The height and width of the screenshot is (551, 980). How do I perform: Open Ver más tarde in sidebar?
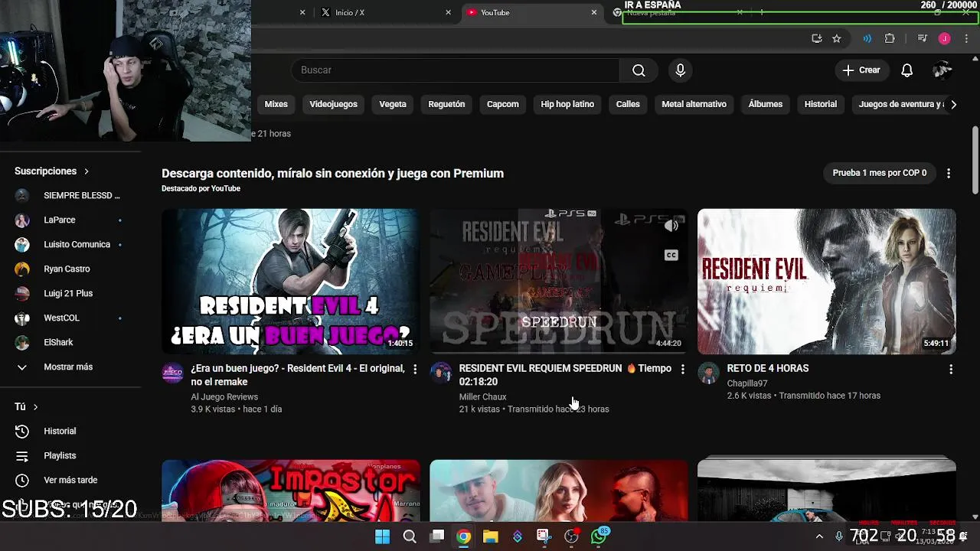tap(70, 481)
